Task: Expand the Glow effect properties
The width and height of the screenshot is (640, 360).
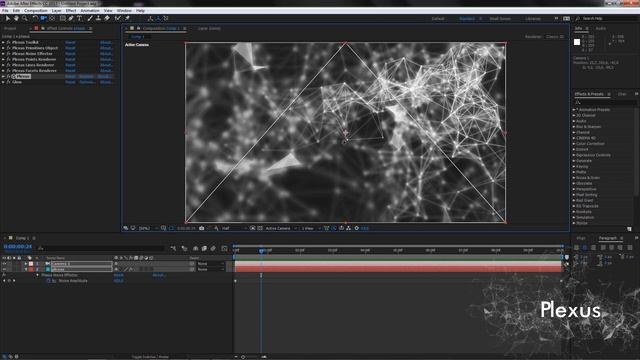Action: click(x=3, y=82)
